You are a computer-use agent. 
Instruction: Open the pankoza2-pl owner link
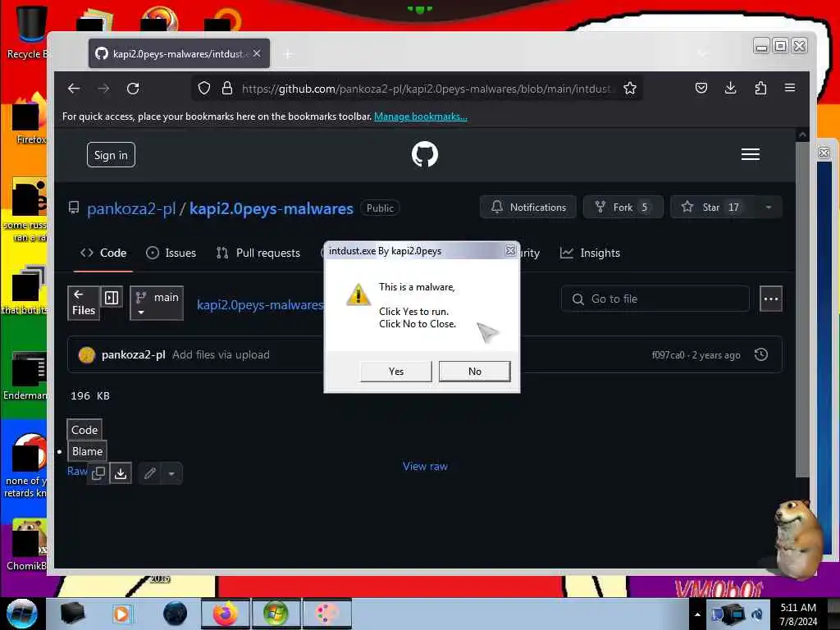(x=131, y=208)
